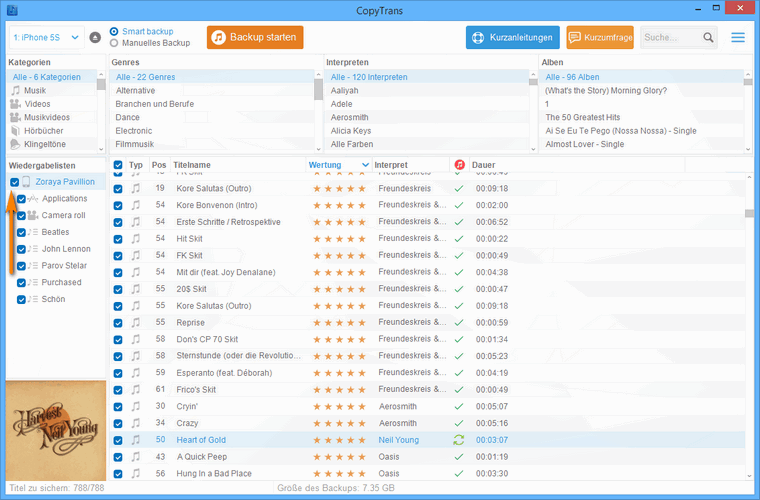This screenshot has height=500, width=760.
Task: Open the Kurzumfrage survey
Action: pyautogui.click(x=600, y=37)
